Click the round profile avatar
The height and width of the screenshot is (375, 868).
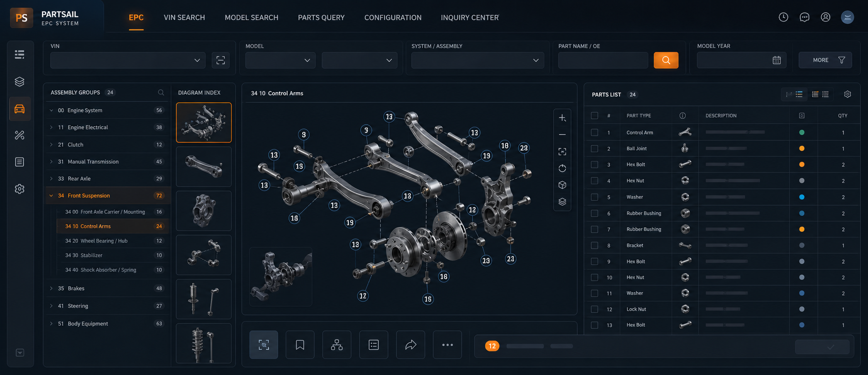[x=847, y=17]
